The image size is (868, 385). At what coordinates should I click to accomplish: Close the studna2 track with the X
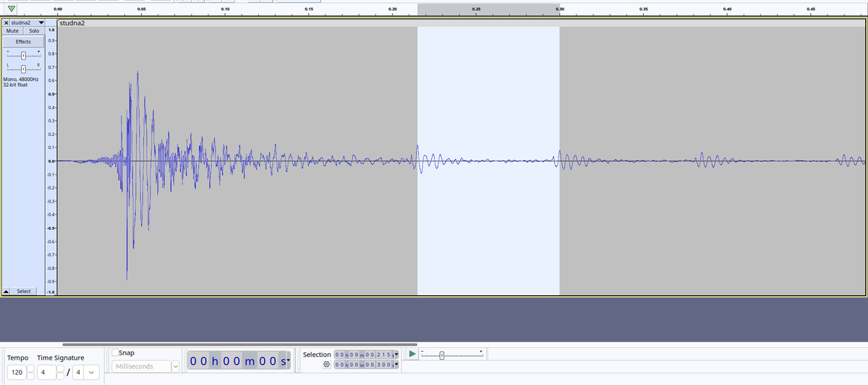7,23
